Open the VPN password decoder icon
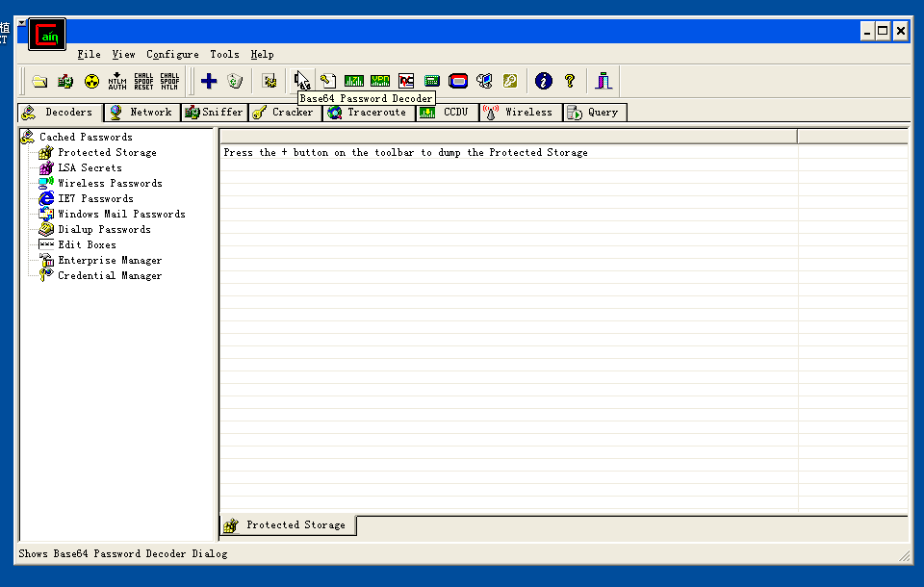 click(x=380, y=82)
